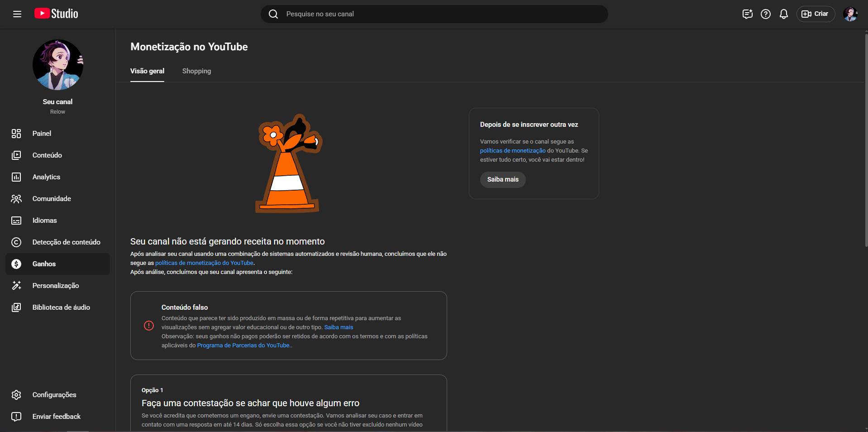Open Painel in the sidebar
Viewport: 868px width, 432px height.
click(57, 134)
